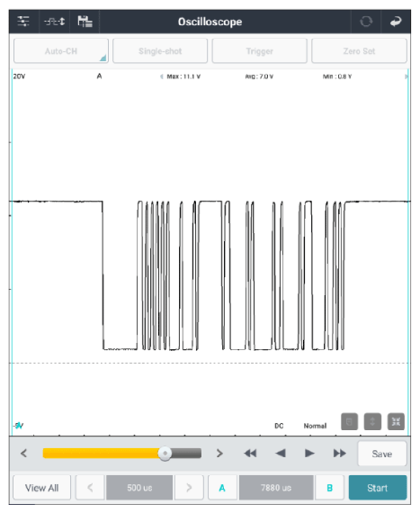This screenshot has width=420, height=513.
Task: Click the Save button
Action: (382, 454)
